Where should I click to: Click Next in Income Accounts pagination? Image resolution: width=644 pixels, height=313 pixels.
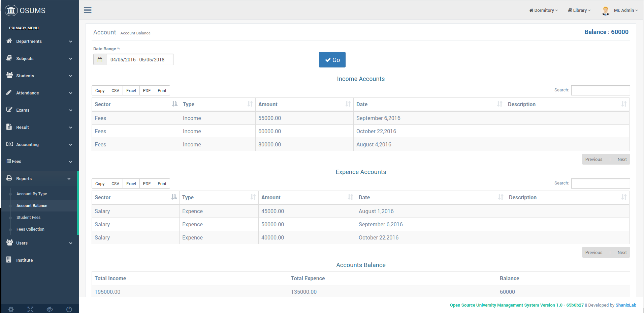(x=622, y=159)
